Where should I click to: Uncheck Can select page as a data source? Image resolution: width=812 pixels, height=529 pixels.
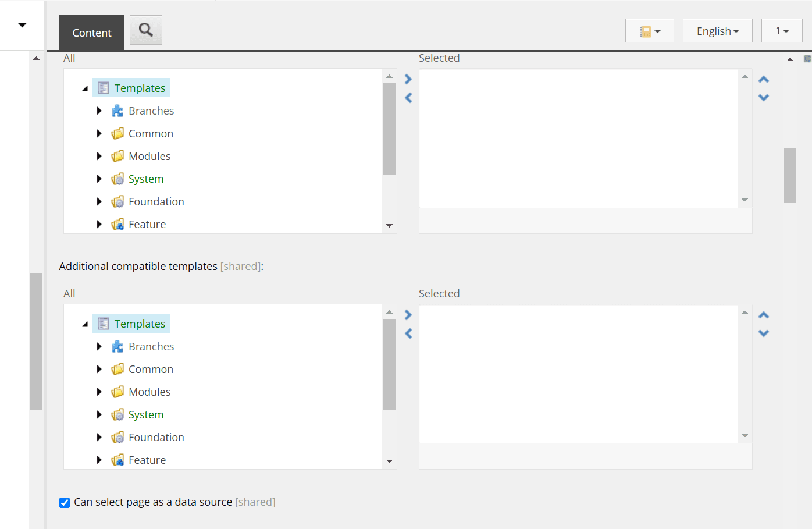(65, 503)
